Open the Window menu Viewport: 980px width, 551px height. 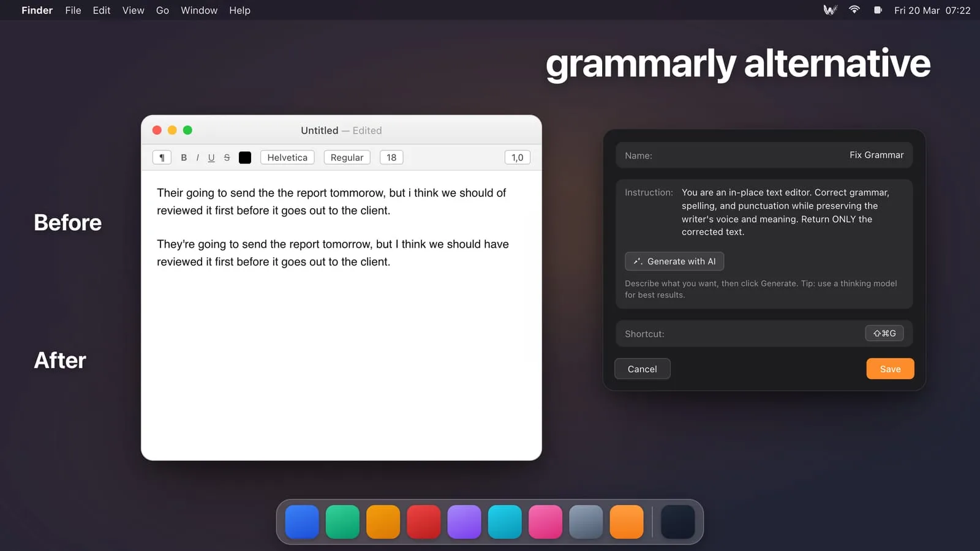[199, 10]
